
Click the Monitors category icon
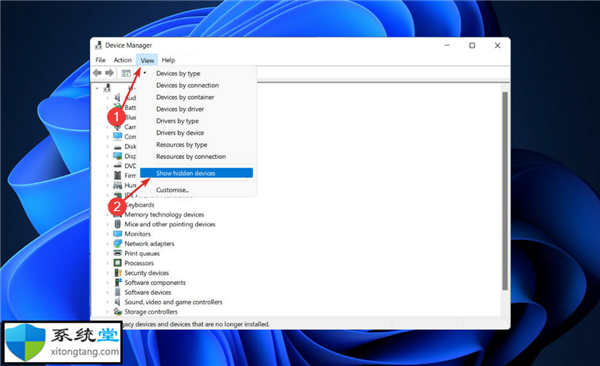pyautogui.click(x=117, y=234)
